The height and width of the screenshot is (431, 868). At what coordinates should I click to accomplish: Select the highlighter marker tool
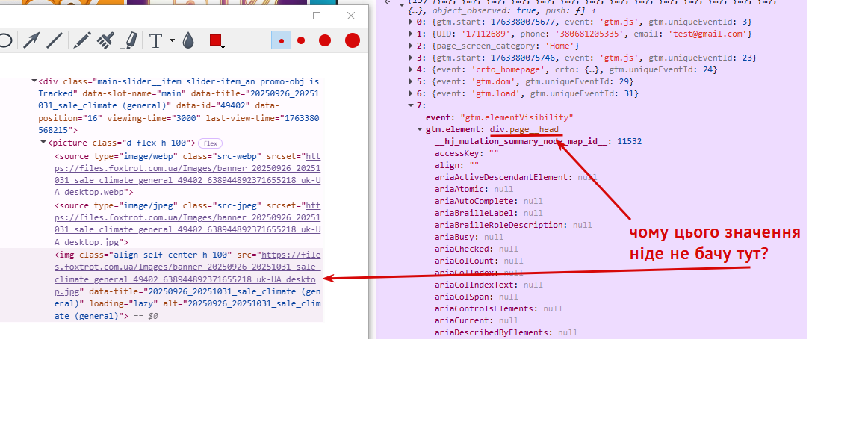(128, 40)
